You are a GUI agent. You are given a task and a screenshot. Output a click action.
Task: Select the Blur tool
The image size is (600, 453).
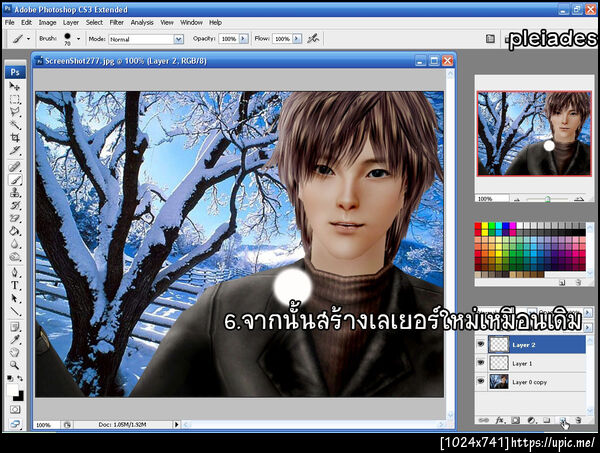(14, 244)
